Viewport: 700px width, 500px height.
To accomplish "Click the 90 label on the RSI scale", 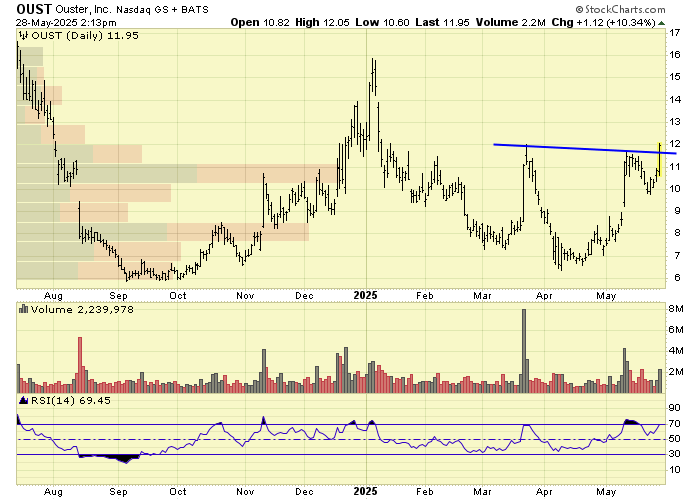I will 675,408.
